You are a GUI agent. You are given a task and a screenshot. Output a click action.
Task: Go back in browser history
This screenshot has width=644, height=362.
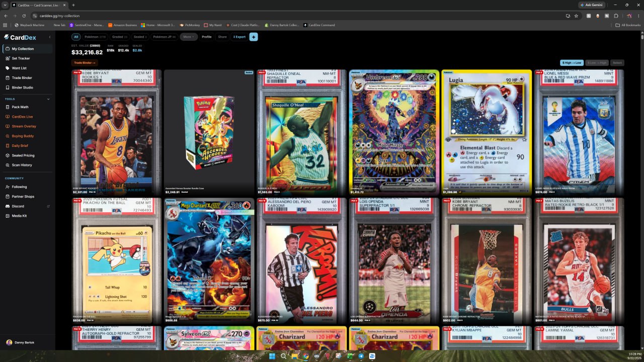5,16
